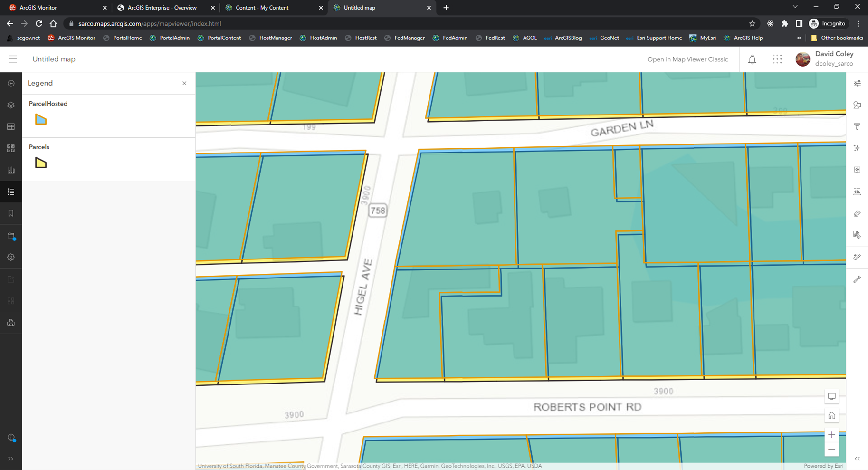
Task: Close the Legend panel
Action: coord(184,83)
